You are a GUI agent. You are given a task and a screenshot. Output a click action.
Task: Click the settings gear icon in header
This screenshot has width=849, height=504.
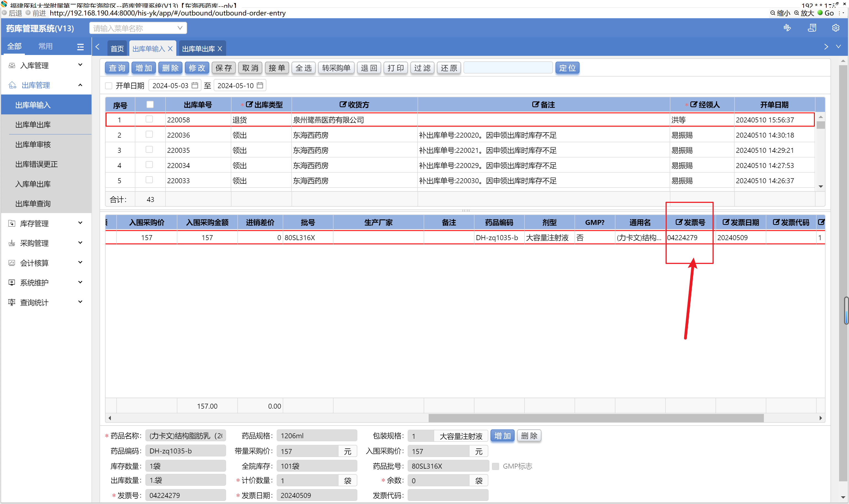point(835,28)
